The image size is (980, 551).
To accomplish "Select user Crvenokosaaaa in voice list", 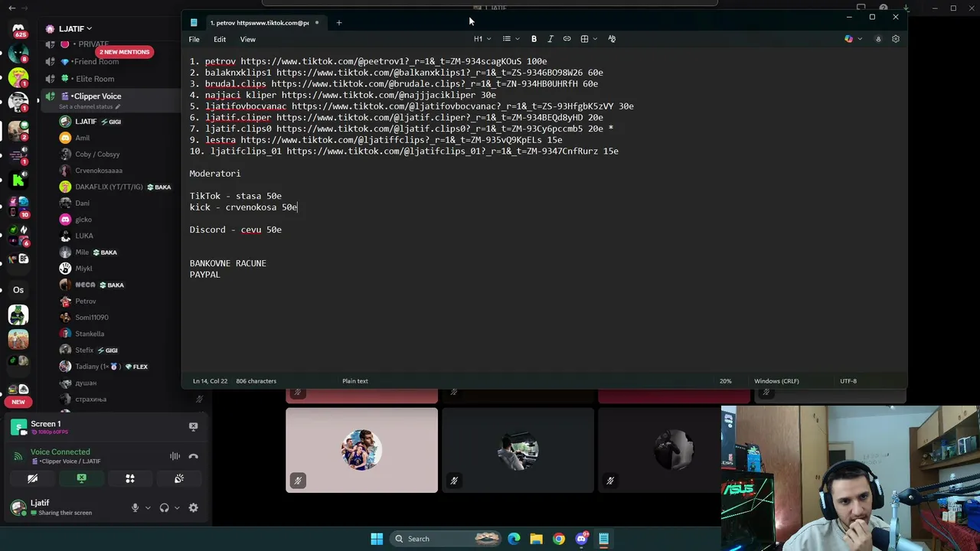I will 99,171.
